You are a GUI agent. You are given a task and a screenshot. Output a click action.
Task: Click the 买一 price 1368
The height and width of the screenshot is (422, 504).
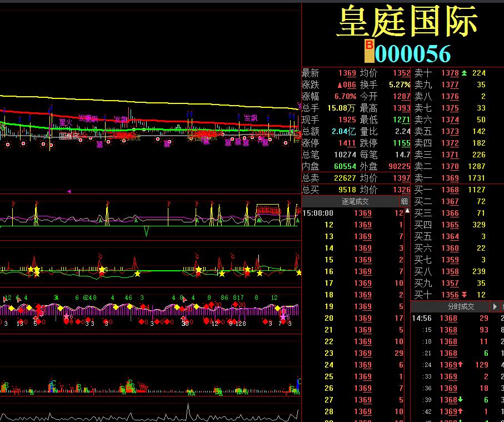coord(450,190)
